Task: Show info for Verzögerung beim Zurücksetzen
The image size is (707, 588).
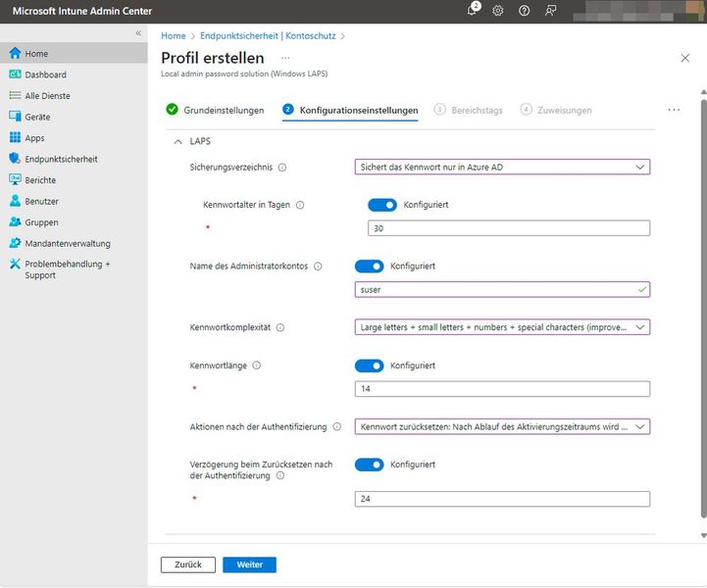Action: click(x=280, y=476)
